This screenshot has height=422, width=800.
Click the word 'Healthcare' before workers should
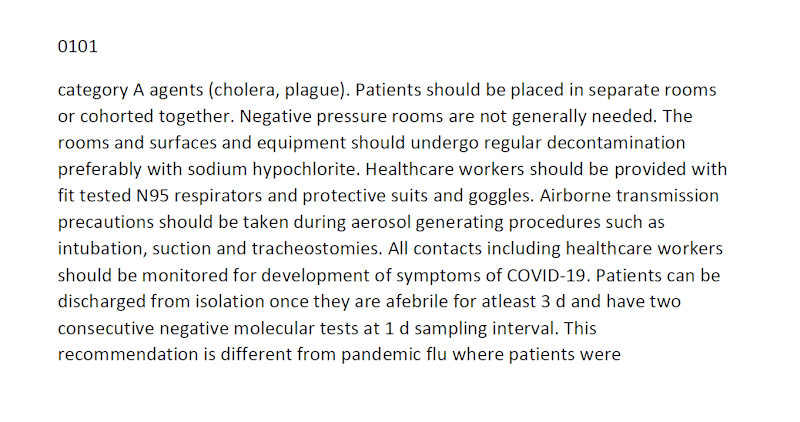(410, 169)
